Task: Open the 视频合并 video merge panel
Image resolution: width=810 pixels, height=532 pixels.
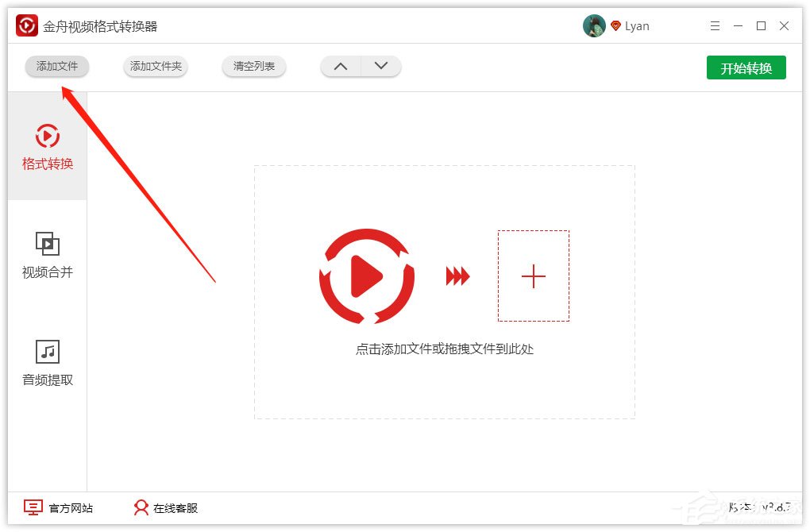Action: pyautogui.click(x=47, y=256)
